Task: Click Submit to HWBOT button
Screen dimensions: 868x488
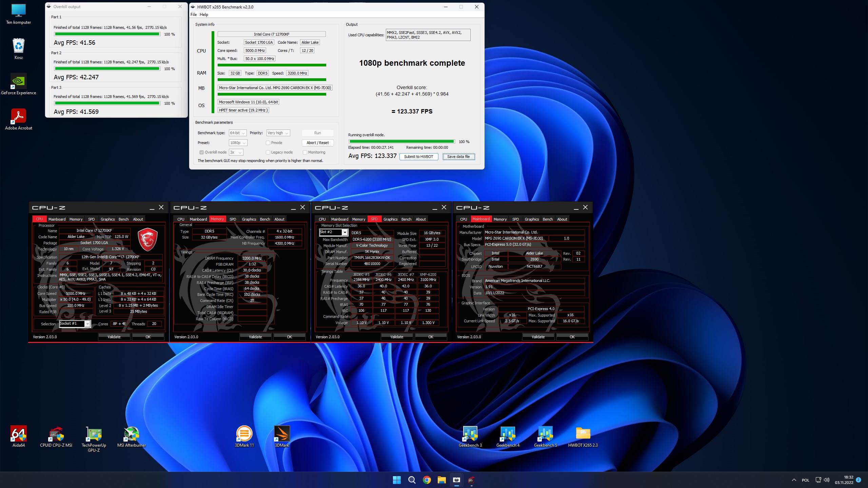Action: 419,157
